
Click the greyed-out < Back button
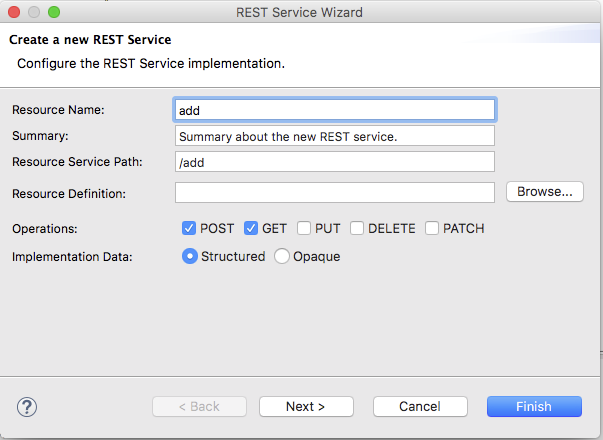pos(198,407)
